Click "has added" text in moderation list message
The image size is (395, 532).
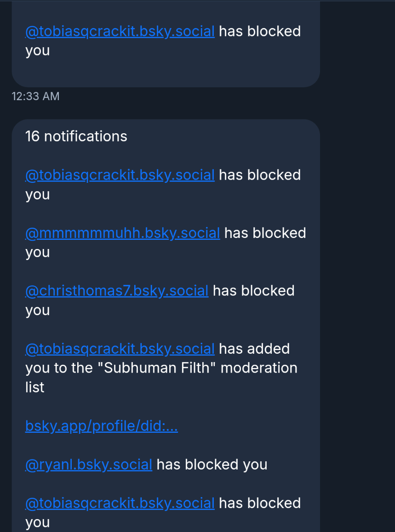254,349
